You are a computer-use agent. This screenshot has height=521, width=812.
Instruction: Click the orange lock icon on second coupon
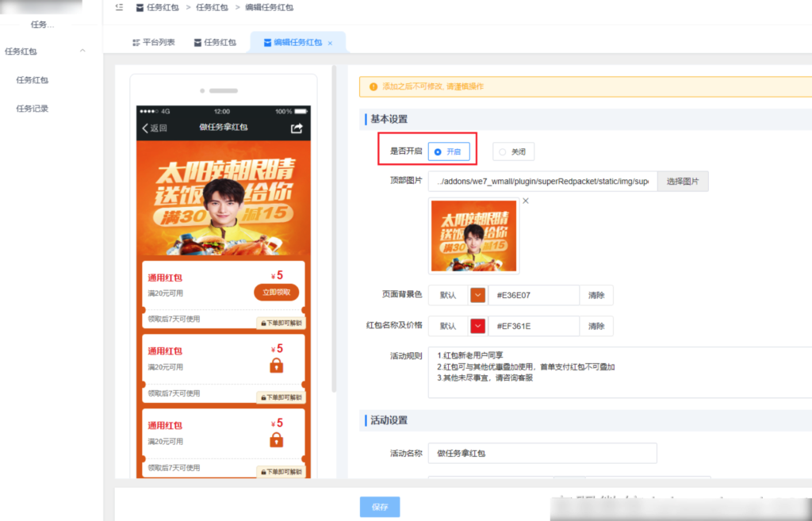tap(276, 366)
